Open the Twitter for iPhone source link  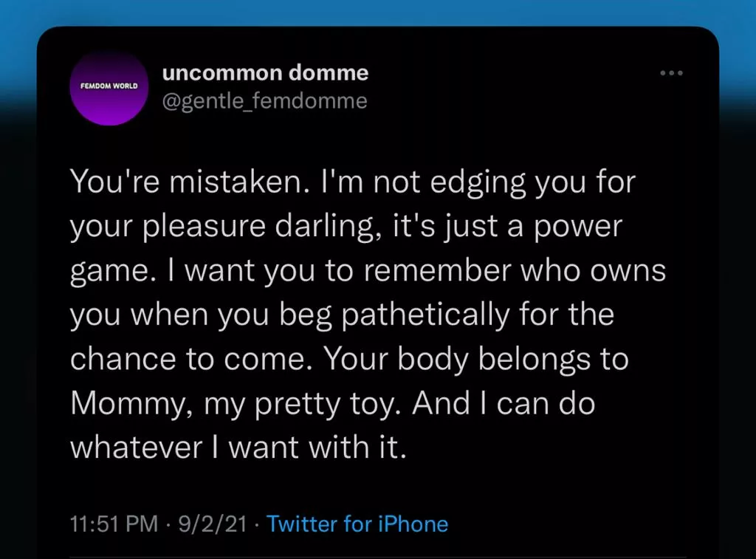357,524
